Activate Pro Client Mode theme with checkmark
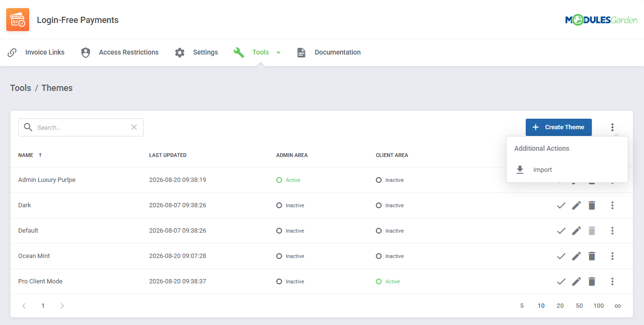 [x=561, y=281]
